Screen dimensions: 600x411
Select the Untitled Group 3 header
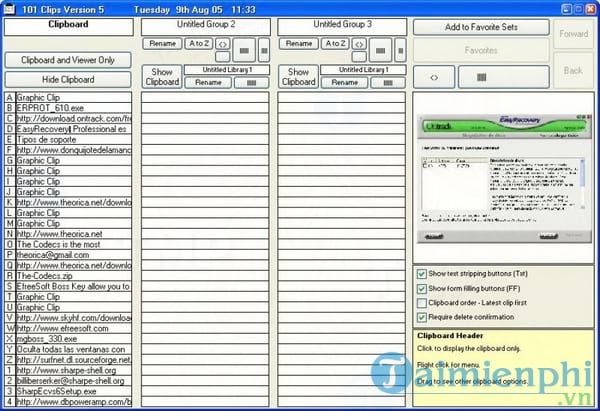pyautogui.click(x=342, y=24)
